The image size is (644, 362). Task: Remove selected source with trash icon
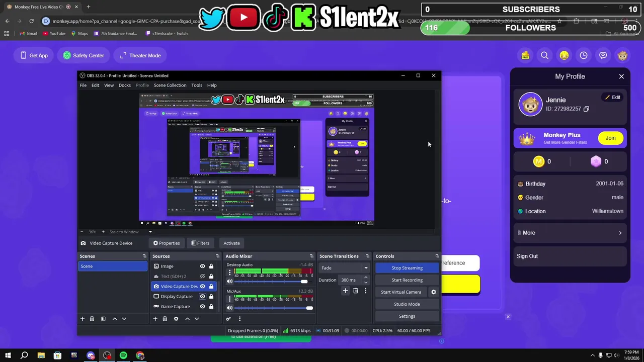[x=165, y=319]
